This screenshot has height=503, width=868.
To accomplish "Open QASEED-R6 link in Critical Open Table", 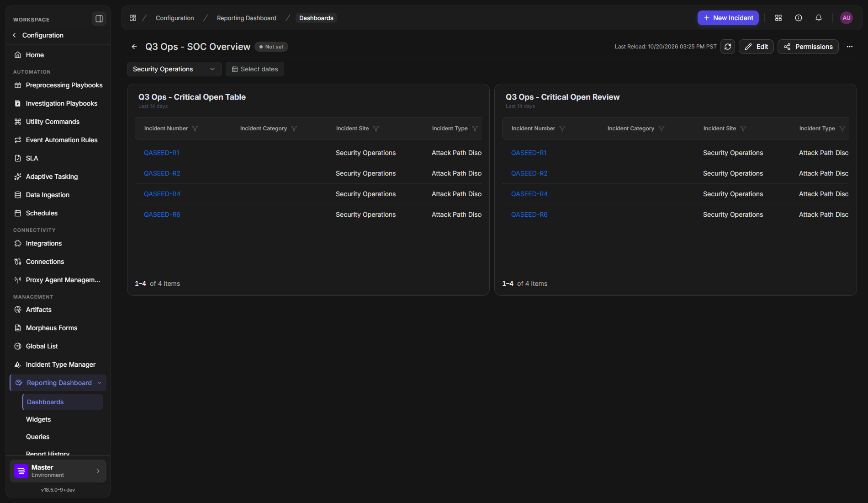I will [x=162, y=214].
